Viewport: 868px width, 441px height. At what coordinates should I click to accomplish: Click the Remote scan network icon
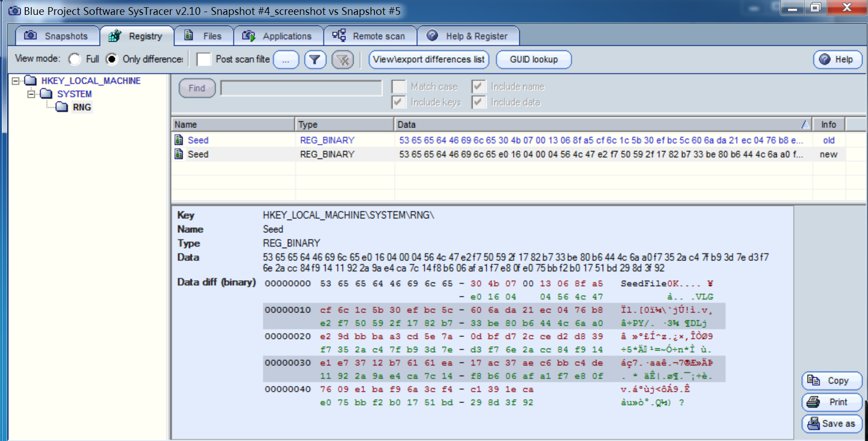pos(339,35)
